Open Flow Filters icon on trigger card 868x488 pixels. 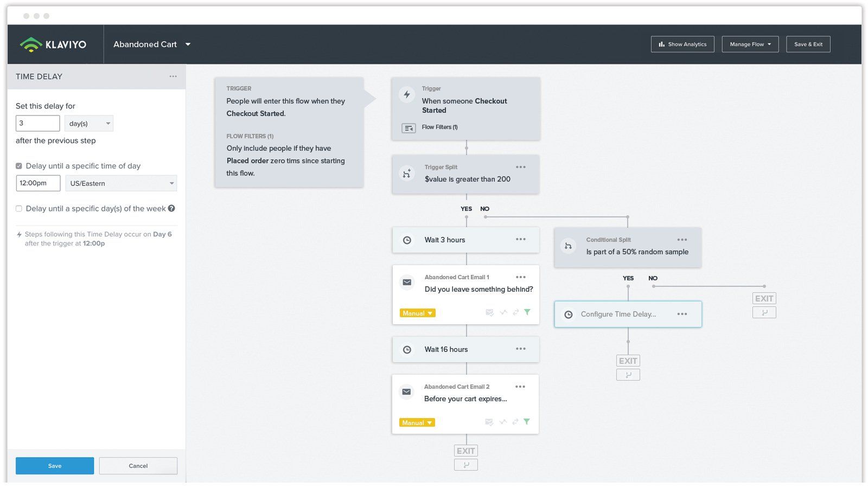coord(409,128)
